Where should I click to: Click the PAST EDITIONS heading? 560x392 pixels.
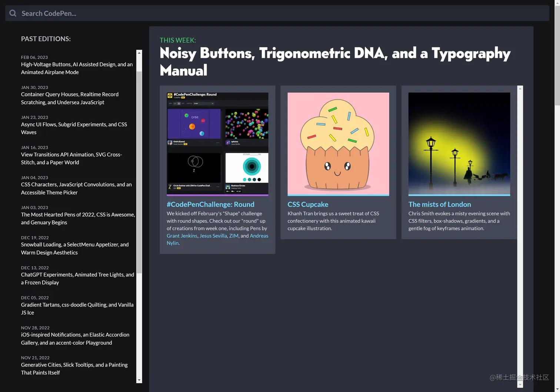click(46, 39)
